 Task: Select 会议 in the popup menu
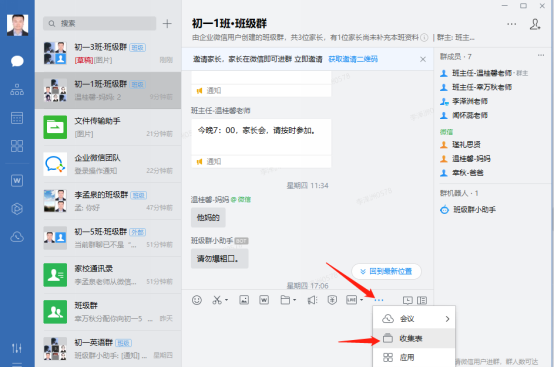tap(414, 319)
